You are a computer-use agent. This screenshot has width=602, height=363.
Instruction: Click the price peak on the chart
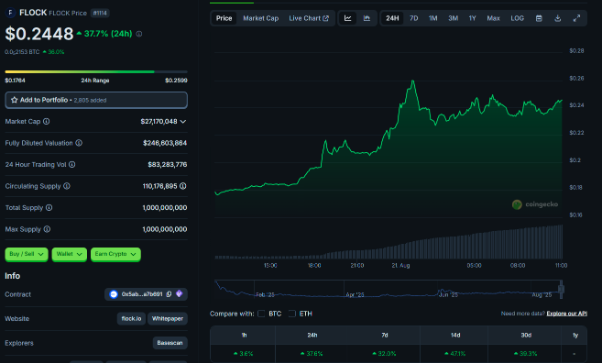tap(413, 81)
